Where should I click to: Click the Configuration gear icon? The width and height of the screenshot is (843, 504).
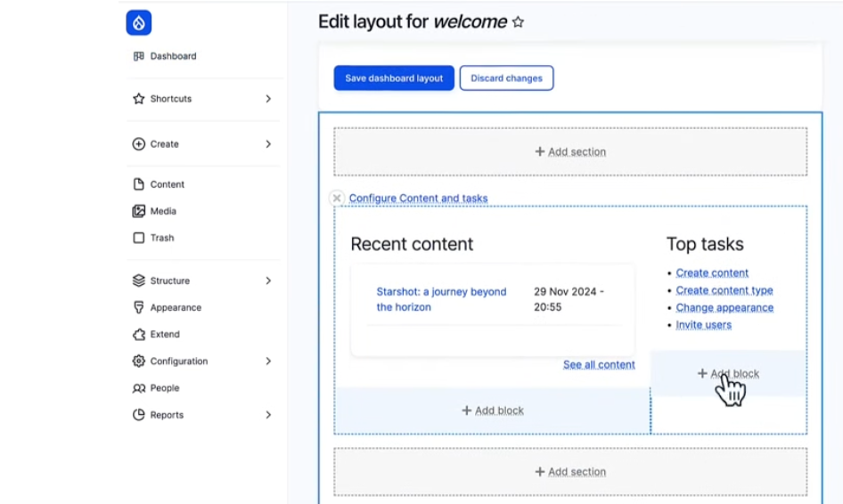139,361
